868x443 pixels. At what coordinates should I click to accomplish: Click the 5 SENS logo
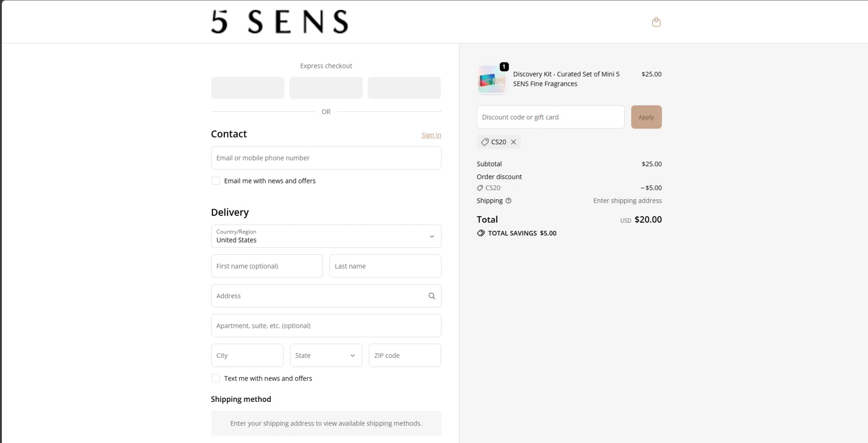pyautogui.click(x=279, y=21)
